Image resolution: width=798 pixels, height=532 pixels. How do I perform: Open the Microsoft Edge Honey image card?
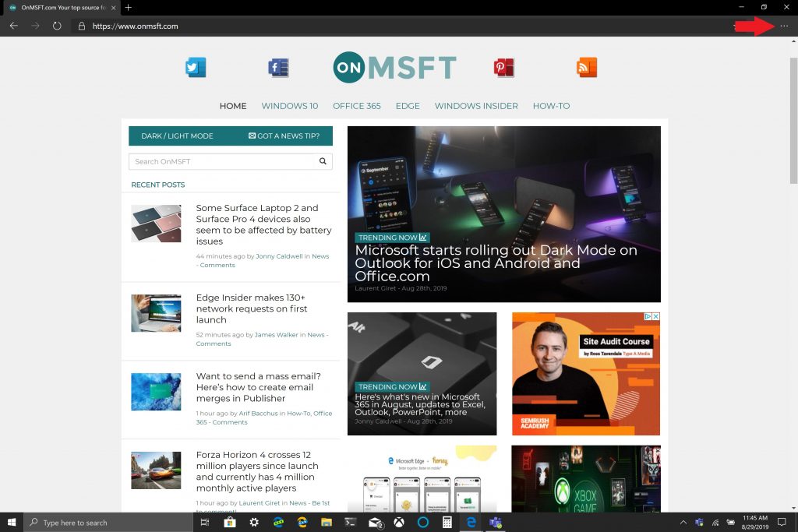(x=422, y=478)
